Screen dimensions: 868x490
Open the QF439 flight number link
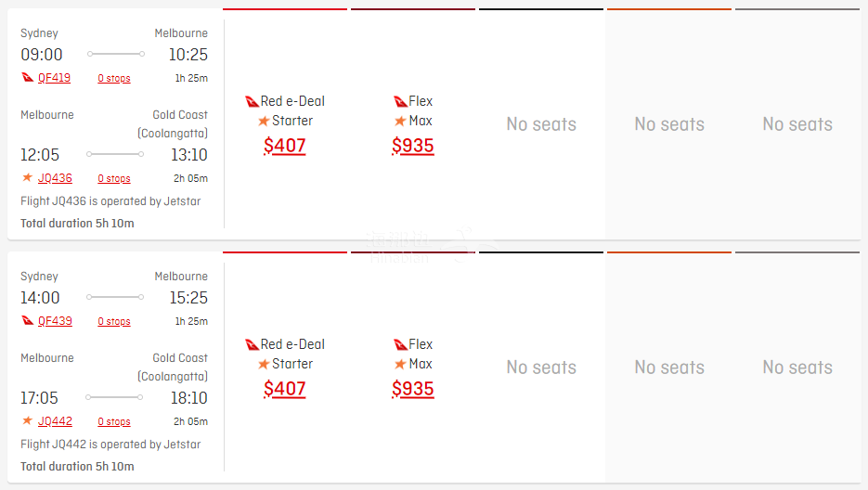pyautogui.click(x=54, y=321)
